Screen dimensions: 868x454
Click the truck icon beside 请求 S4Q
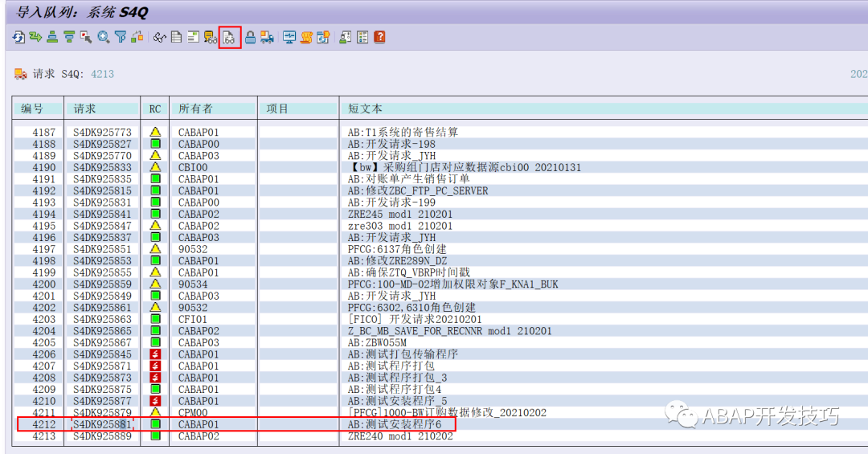(x=20, y=74)
